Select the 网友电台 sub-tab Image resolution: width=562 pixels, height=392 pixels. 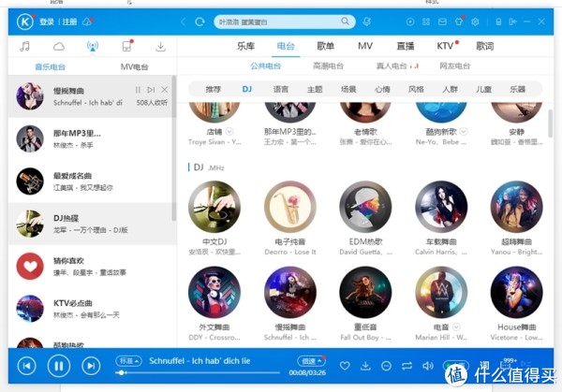[455, 65]
